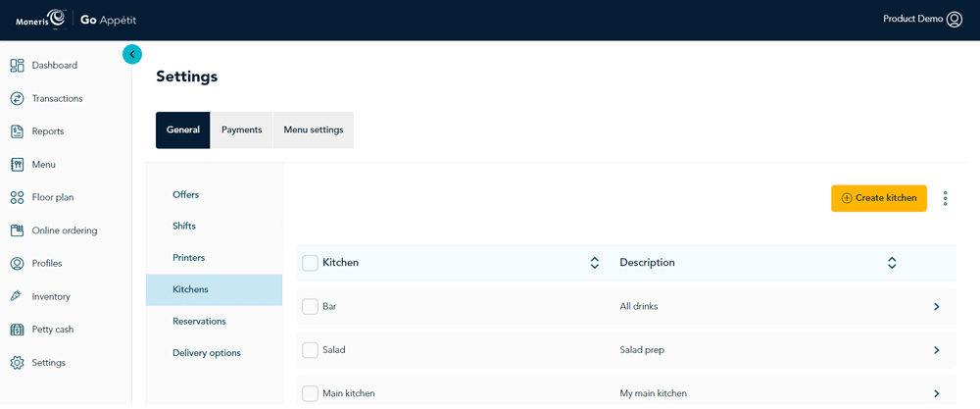Switch to the General tab
The width and height of the screenshot is (980, 409).
point(183,130)
